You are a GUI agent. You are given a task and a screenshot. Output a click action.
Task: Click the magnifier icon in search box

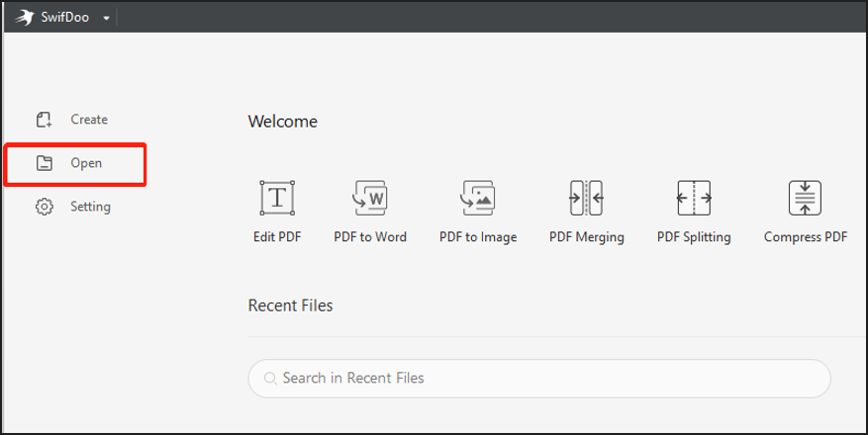click(x=270, y=378)
